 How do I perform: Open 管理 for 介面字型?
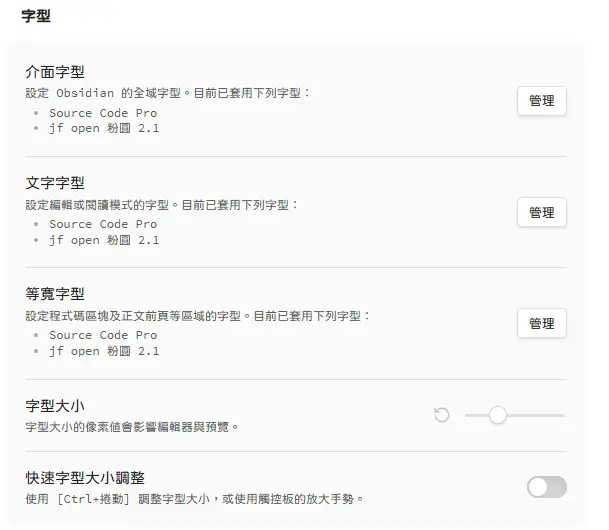tap(541, 101)
